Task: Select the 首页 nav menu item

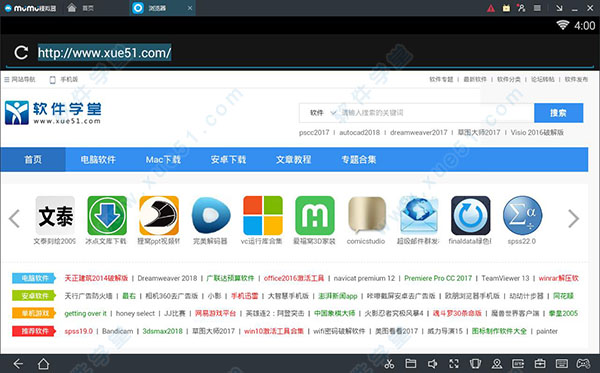Action: [x=33, y=160]
